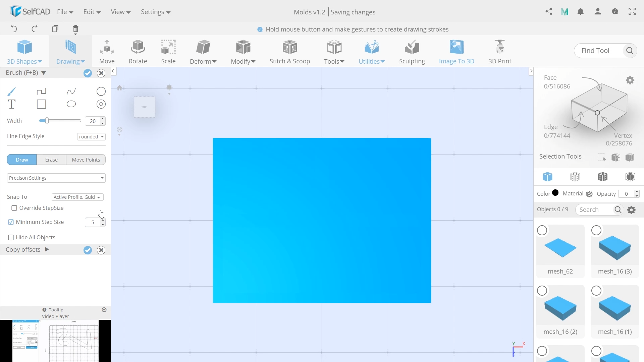Viewport: 644px width, 362px height.
Task: Select the circle drawing tool
Action: pyautogui.click(x=101, y=91)
